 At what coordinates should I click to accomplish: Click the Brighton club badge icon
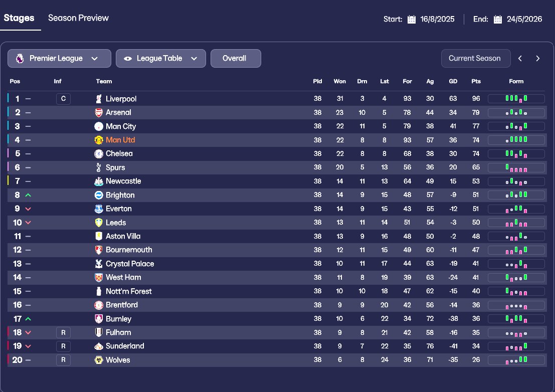(99, 195)
